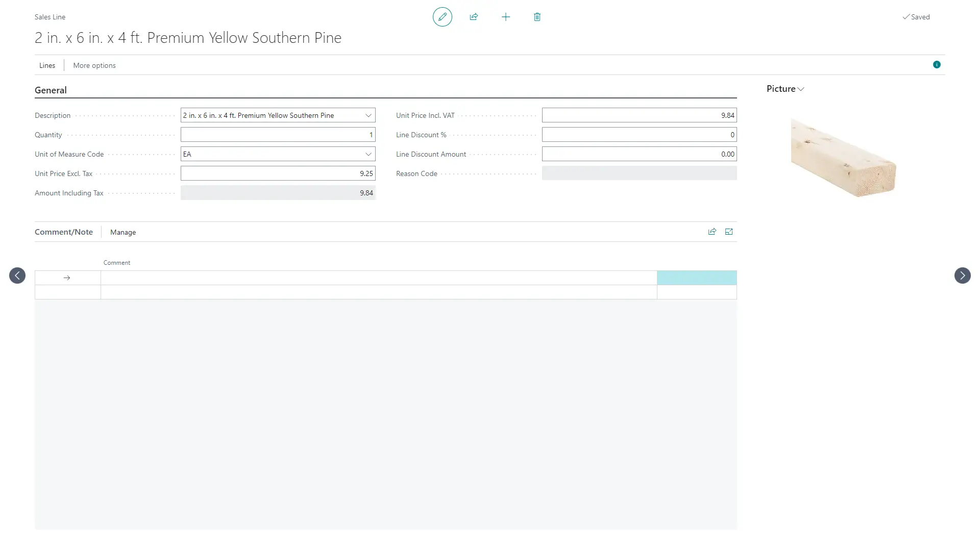Click the plus new record icon
This screenshot has width=980, height=551.
(x=505, y=17)
